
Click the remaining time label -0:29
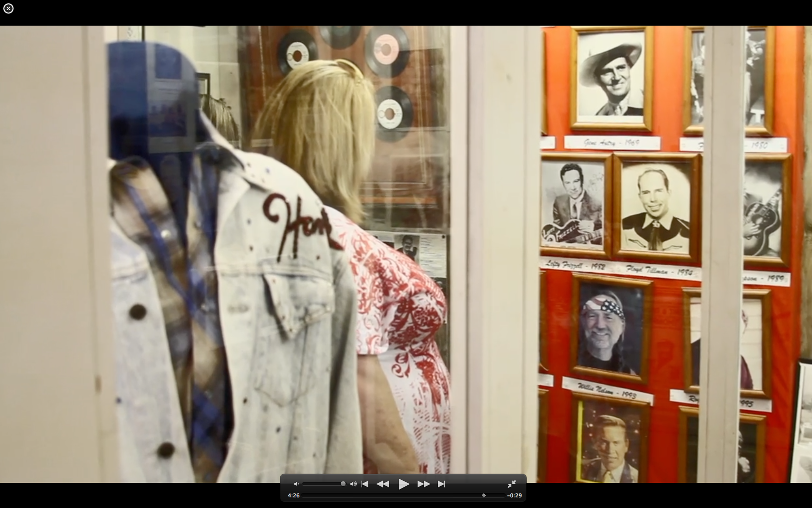514,495
